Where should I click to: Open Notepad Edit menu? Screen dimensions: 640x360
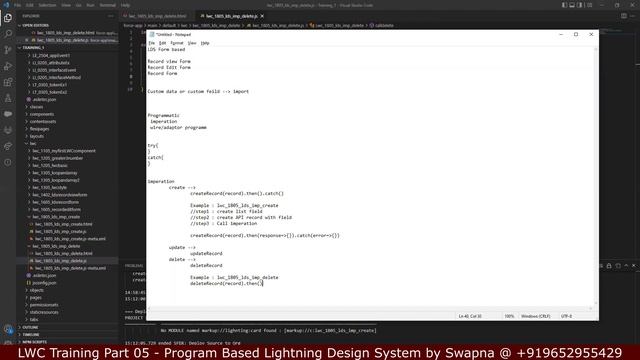162,43
